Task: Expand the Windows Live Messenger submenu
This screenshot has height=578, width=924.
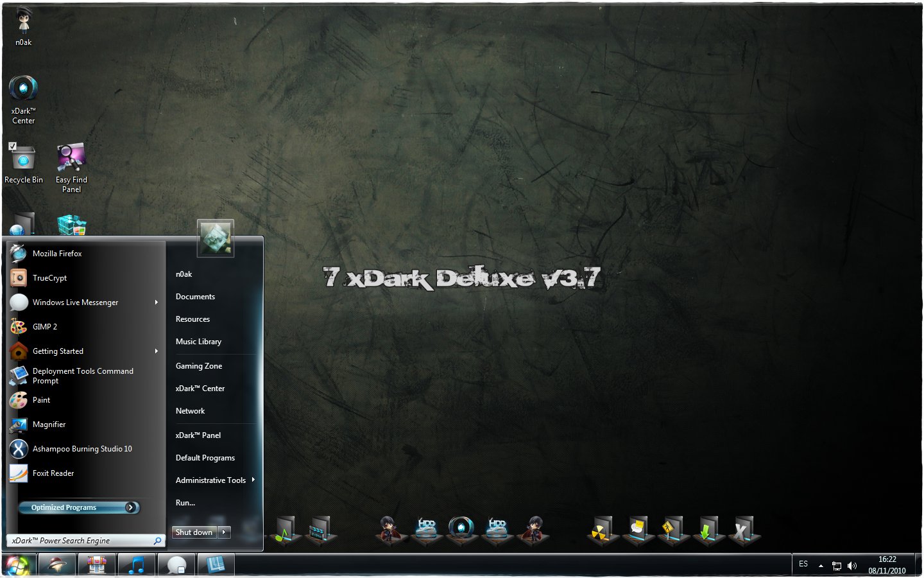Action: [x=156, y=302]
